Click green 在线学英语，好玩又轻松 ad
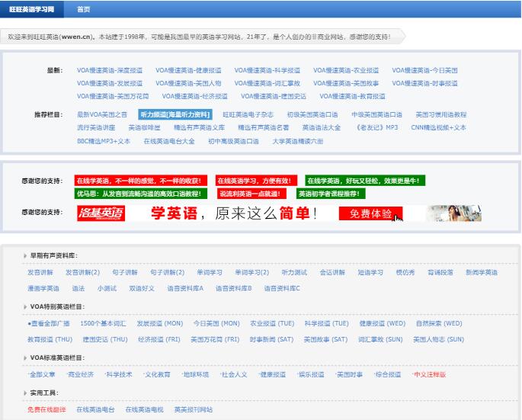Screen dimensions: 522x420 [365, 181]
